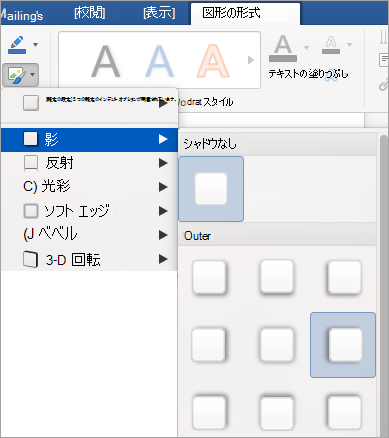The height and width of the screenshot is (438, 389).
Task: Choose Outer shadow second row left preset
Action: (209, 345)
